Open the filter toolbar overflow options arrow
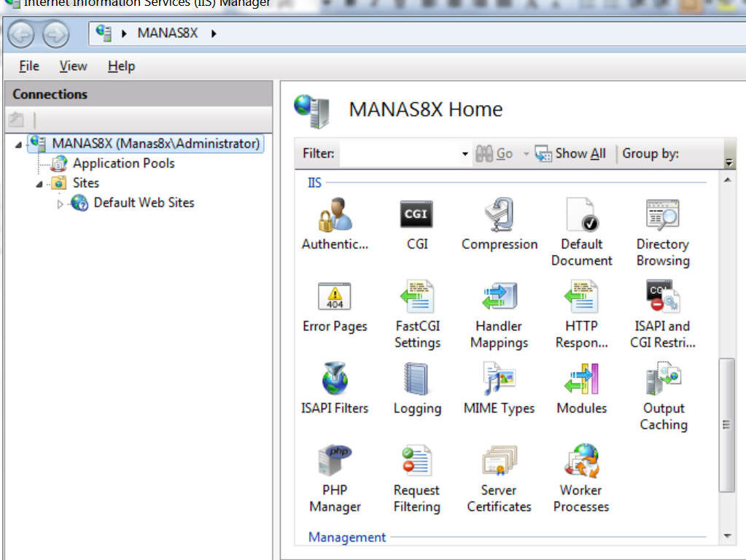 (x=729, y=163)
